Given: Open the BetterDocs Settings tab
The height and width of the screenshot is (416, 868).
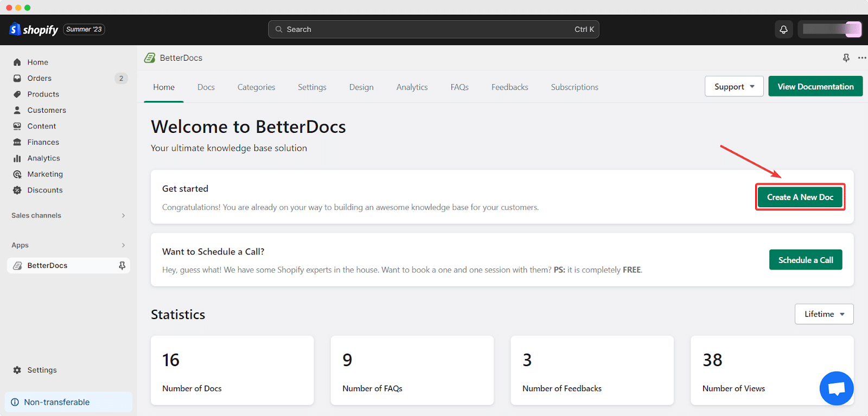Looking at the screenshot, I should (x=312, y=87).
